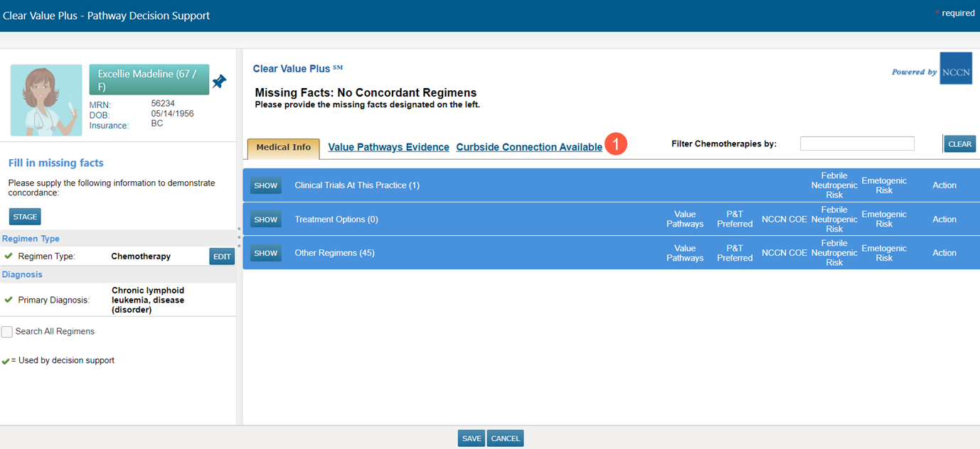Clear the chemotherapy filter
Image resolution: width=980 pixels, height=449 pixels.
coord(959,144)
